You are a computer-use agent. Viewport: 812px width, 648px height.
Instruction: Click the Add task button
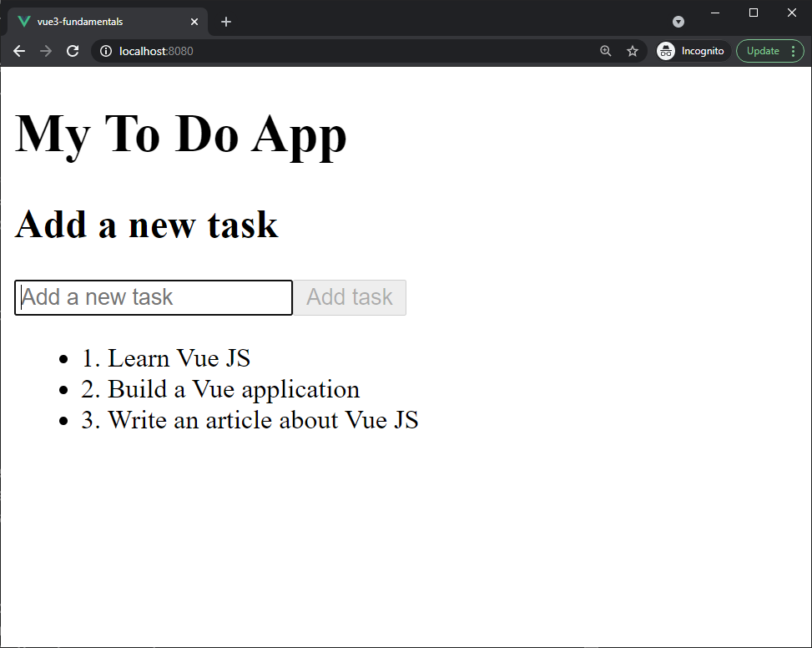tap(349, 297)
